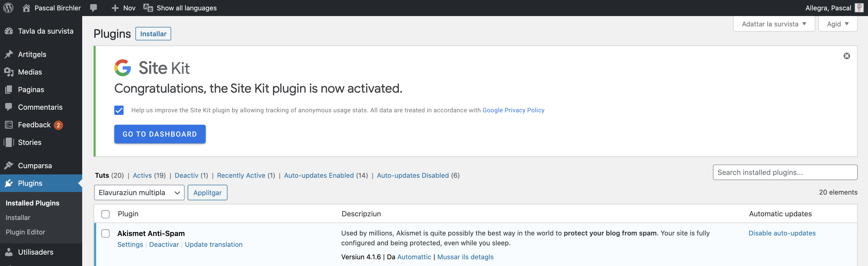Filter by Auto-updates Enabled
868x266 pixels.
[319, 175]
